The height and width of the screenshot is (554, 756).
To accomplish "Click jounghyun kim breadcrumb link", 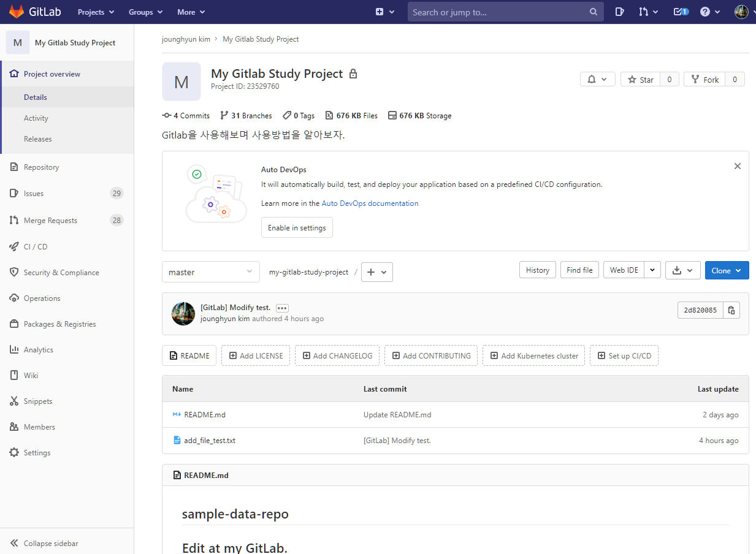I will pos(186,39).
